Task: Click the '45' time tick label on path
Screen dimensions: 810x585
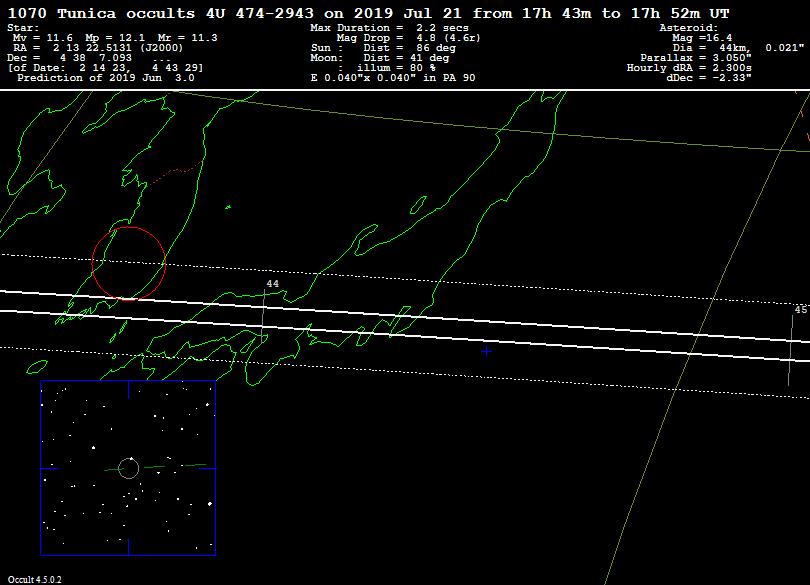Action: pyautogui.click(x=801, y=310)
